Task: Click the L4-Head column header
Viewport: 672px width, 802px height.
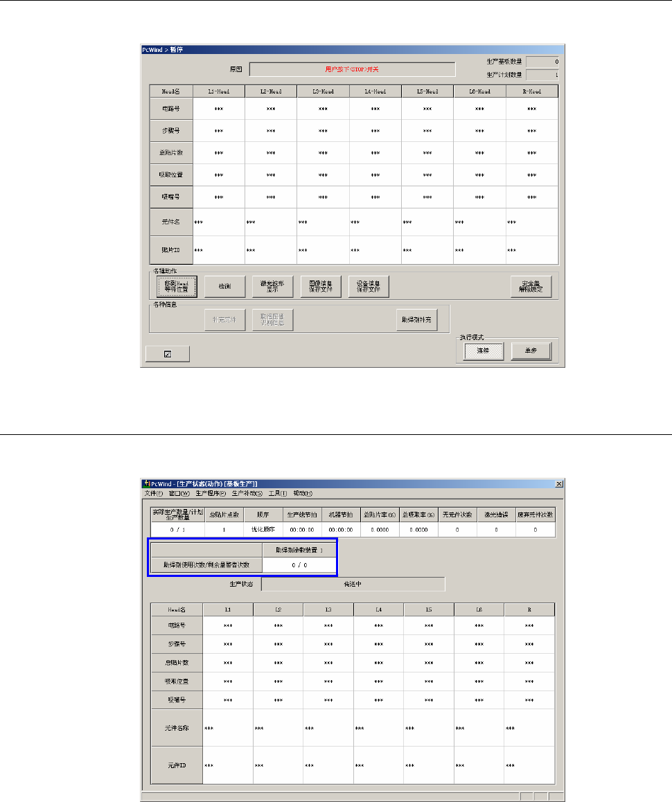Action: [x=375, y=91]
